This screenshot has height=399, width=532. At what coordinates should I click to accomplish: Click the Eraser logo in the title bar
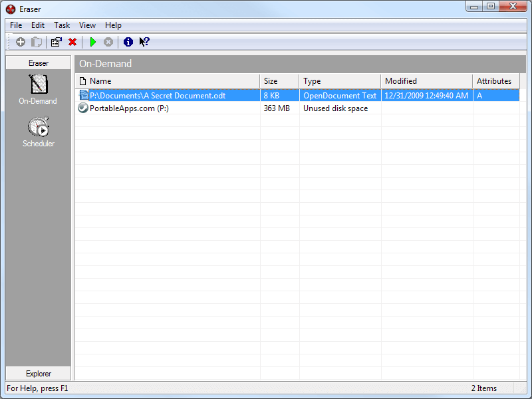click(x=9, y=9)
